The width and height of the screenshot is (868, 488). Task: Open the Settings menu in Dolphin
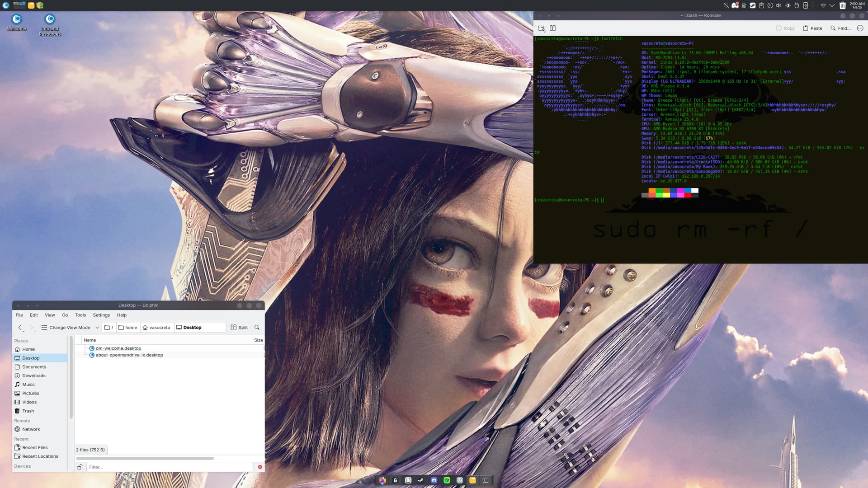tap(101, 315)
